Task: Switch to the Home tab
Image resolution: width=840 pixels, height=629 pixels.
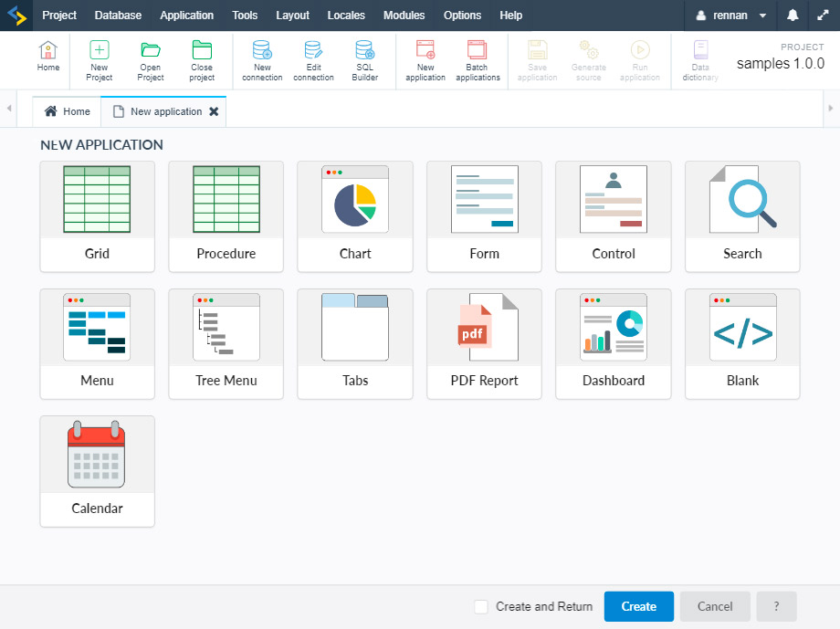Action: click(x=68, y=111)
